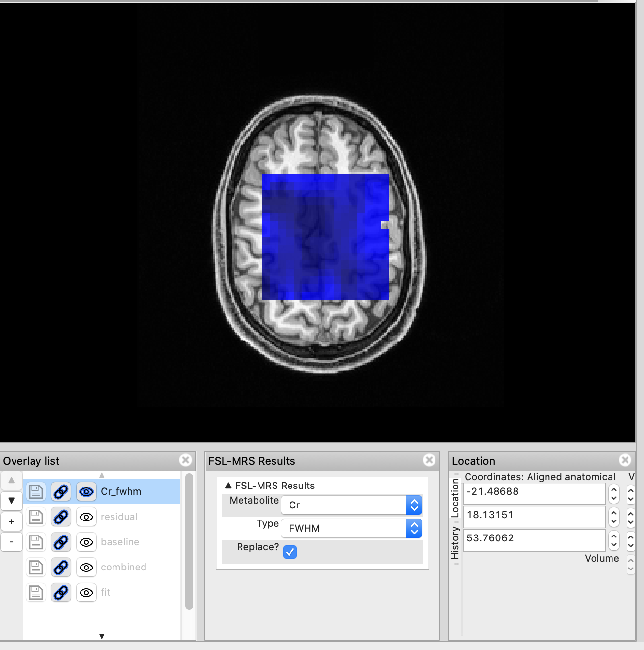This screenshot has width=644, height=650.
Task: Click the link icon for combined overlay
Action: (61, 568)
